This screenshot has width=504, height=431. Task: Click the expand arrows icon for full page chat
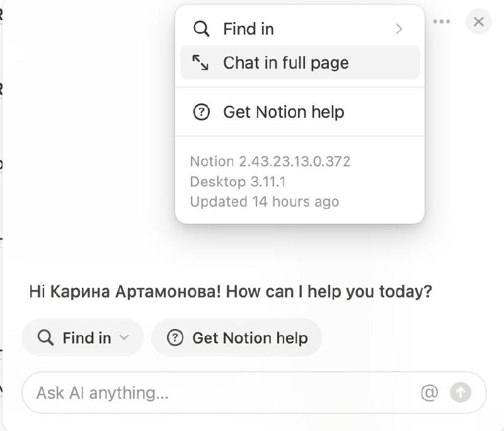200,62
